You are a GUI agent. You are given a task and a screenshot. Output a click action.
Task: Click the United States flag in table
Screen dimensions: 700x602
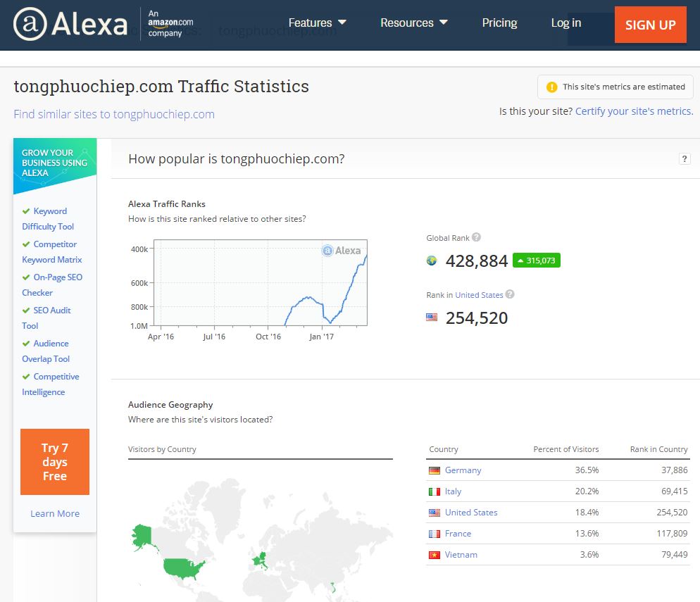[x=435, y=513]
